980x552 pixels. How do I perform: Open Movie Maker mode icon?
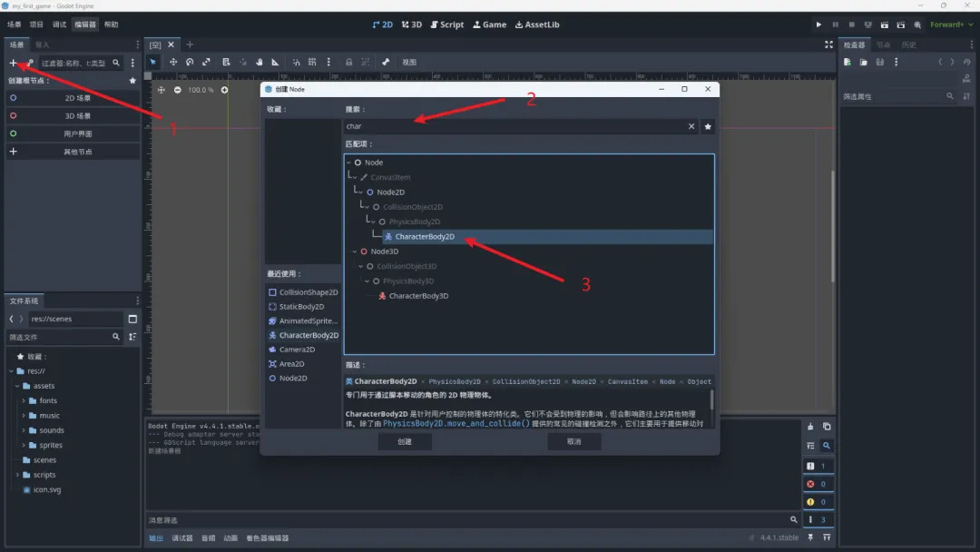(916, 25)
